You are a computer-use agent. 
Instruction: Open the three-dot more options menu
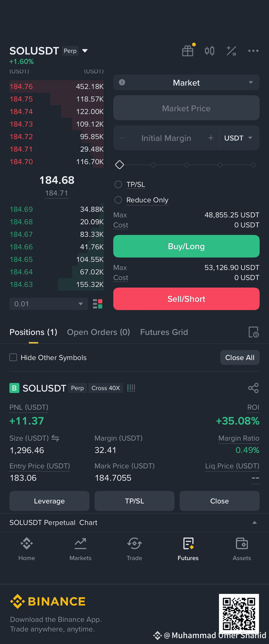point(253,51)
